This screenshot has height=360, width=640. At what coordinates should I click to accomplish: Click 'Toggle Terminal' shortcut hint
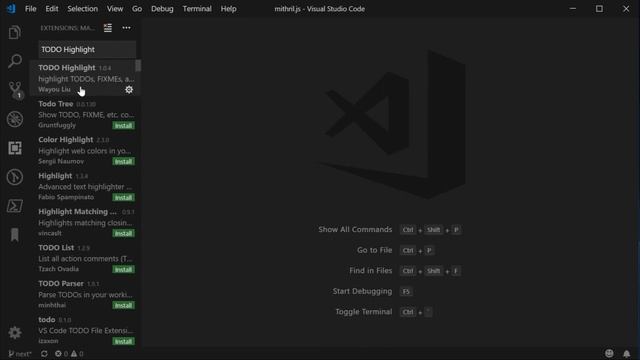pyautogui.click(x=363, y=311)
